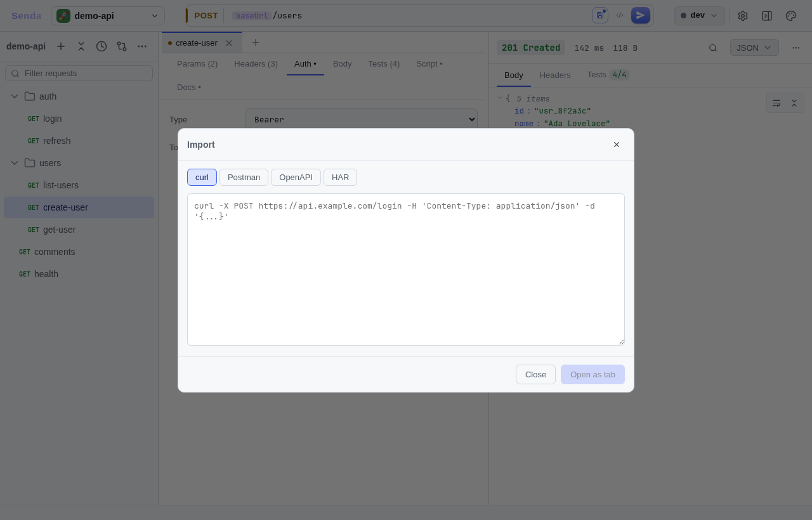The height and width of the screenshot is (520, 812).
Task: Click the users folder icon
Action: click(x=30, y=163)
